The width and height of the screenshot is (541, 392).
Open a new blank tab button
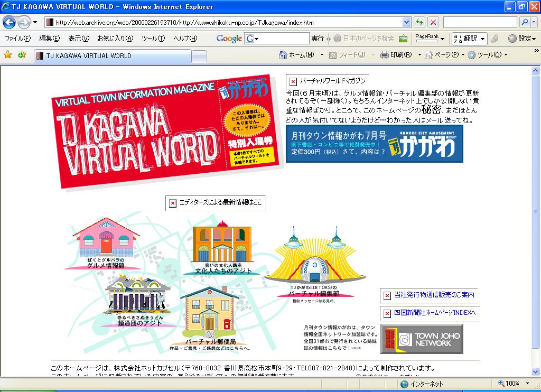tap(199, 57)
